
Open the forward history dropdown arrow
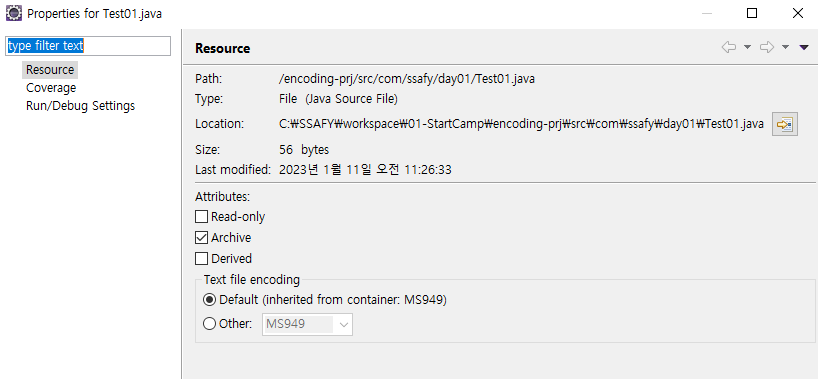point(785,48)
